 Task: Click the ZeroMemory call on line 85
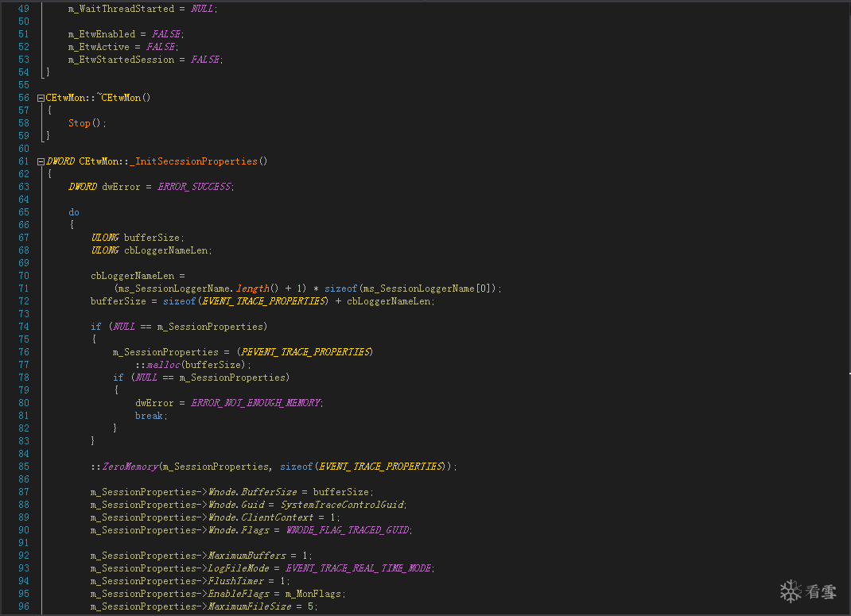click(130, 467)
